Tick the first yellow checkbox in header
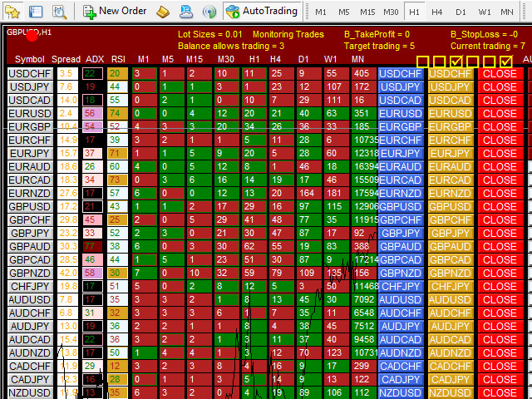 422,62
